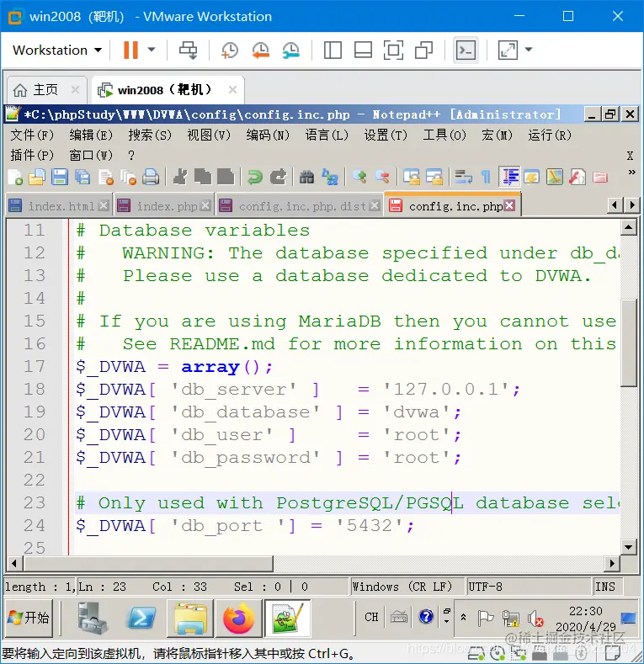The height and width of the screenshot is (664, 644).
Task: Expand the stretch guest dropdown arrow
Action: 529,50
